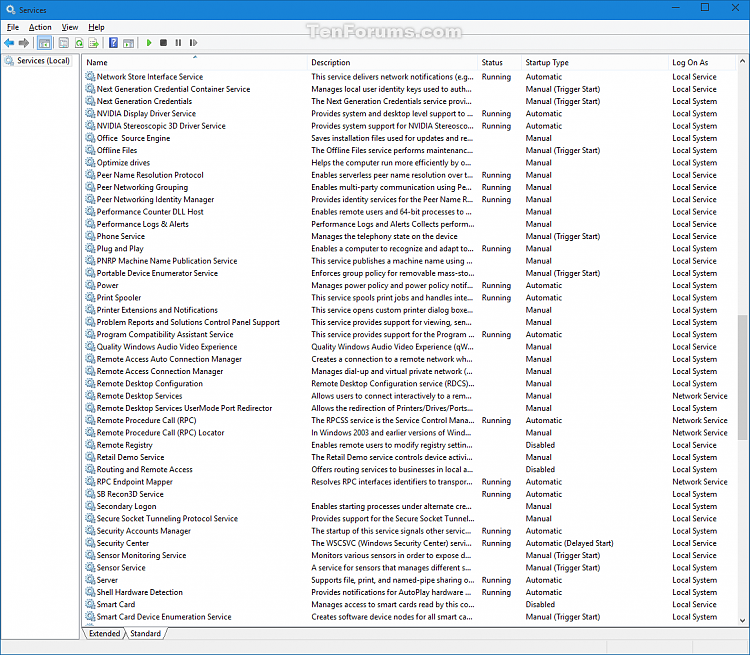Viewport: 750px width, 655px height.
Task: Click the Services title bar app icon
Action: (x=11, y=10)
